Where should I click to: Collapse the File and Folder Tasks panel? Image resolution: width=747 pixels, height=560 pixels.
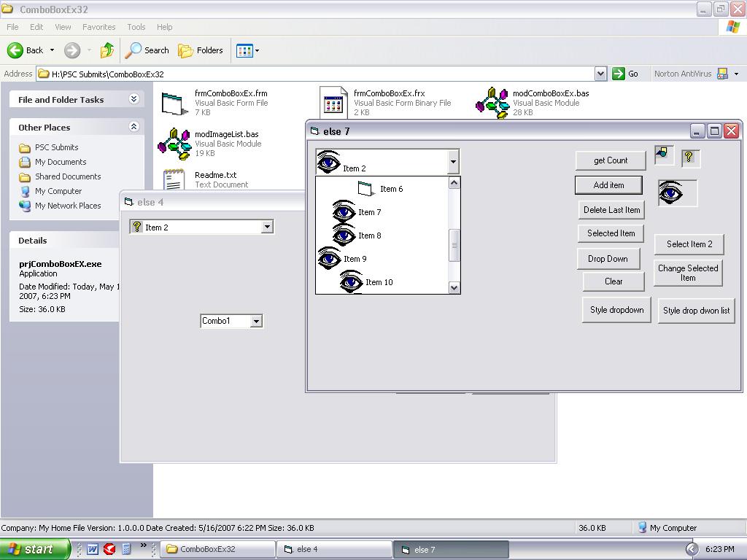click(x=133, y=99)
